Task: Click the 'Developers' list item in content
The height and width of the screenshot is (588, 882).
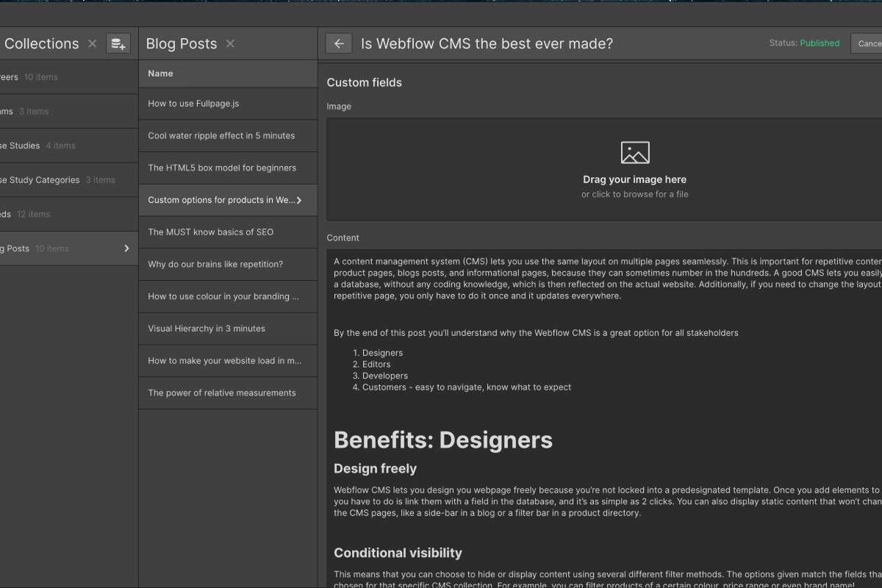Action: tap(385, 376)
